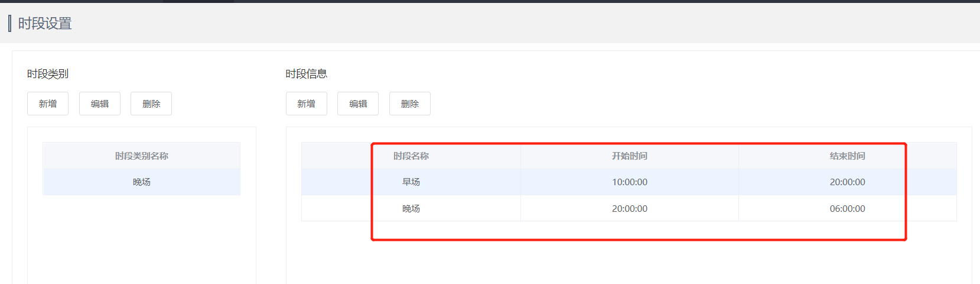Select the 晚场 cell in 时段信息 table
Screen dimensions: 980x284
[411, 209]
